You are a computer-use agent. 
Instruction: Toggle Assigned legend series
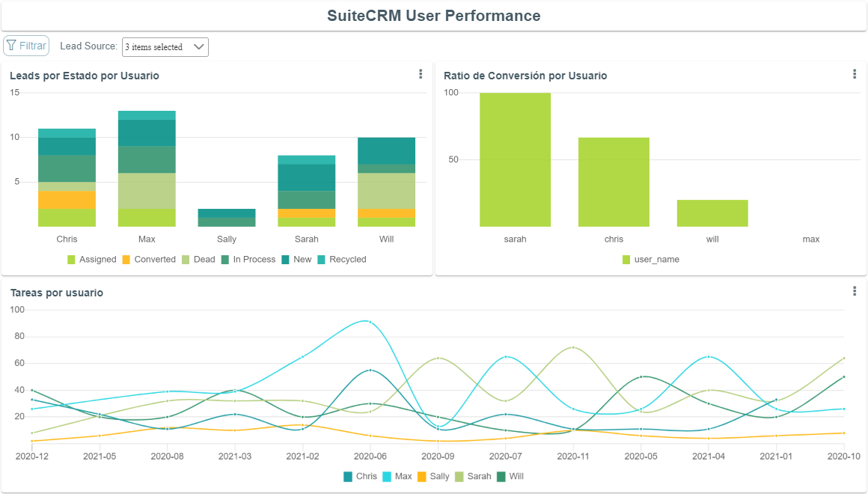click(92, 260)
